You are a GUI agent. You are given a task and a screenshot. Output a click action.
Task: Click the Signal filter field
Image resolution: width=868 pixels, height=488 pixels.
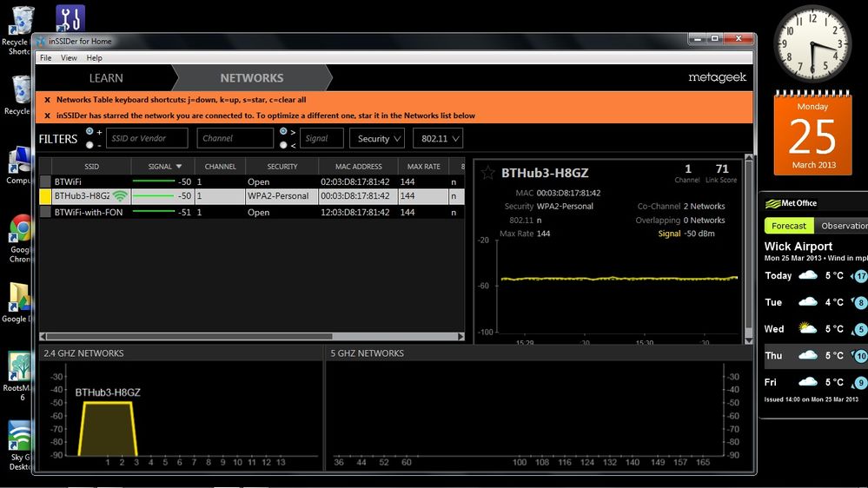[x=321, y=138]
